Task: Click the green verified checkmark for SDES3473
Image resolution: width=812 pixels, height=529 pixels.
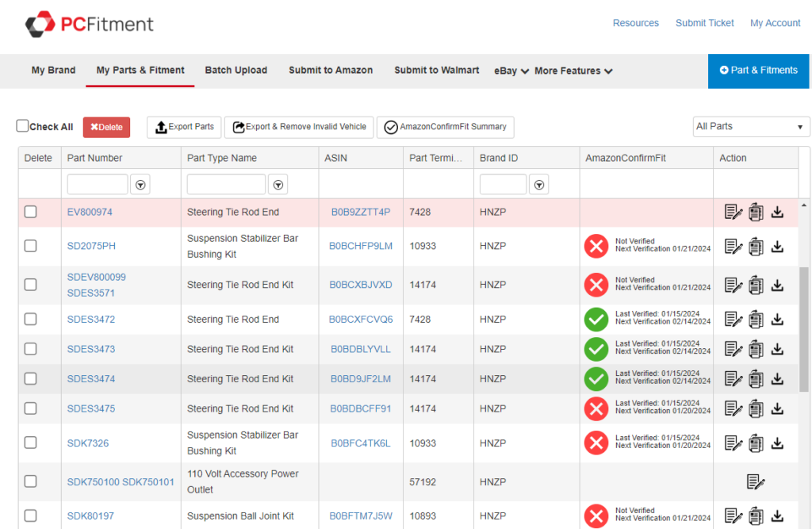Action: 596,349
